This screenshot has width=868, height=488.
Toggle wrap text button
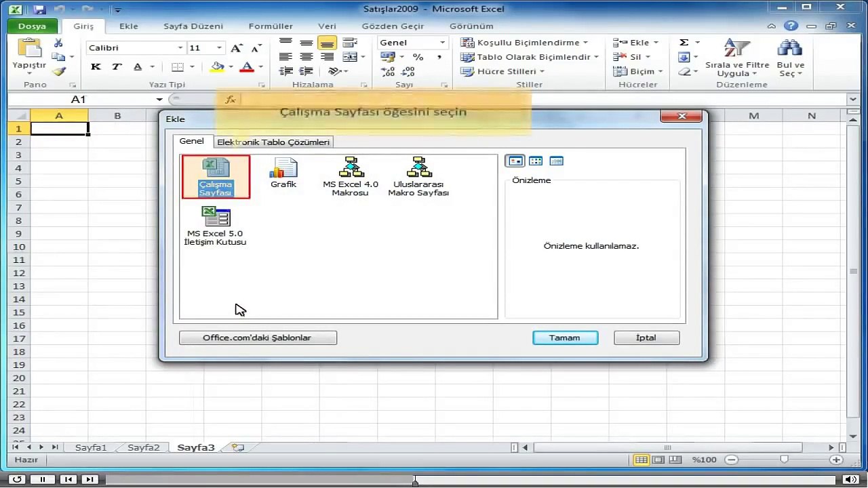pyautogui.click(x=350, y=43)
